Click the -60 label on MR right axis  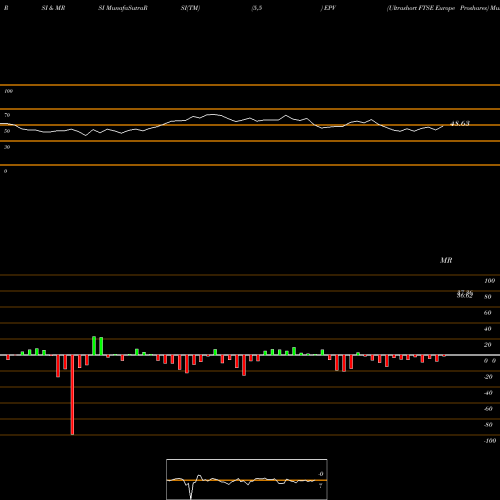[488, 409]
